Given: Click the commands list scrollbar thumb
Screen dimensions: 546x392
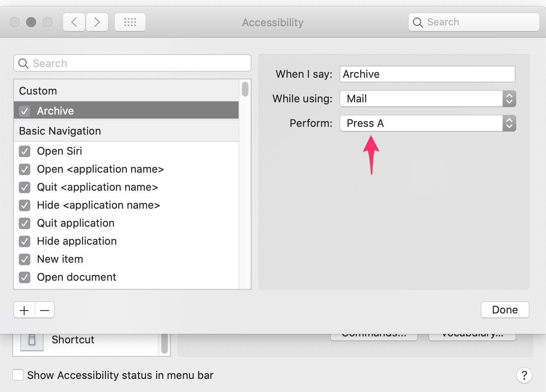Looking at the screenshot, I should click(x=245, y=89).
